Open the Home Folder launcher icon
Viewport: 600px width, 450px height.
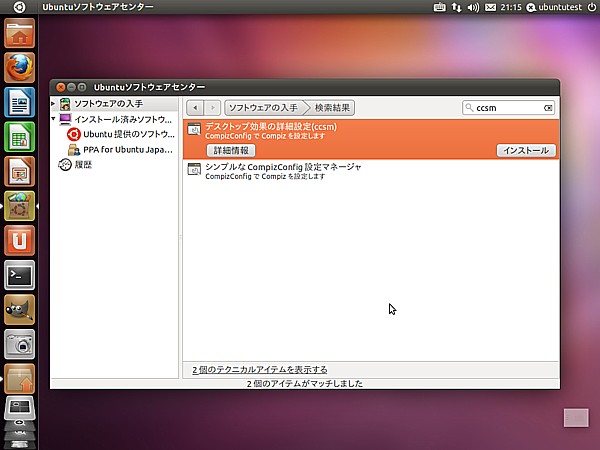[x=20, y=33]
